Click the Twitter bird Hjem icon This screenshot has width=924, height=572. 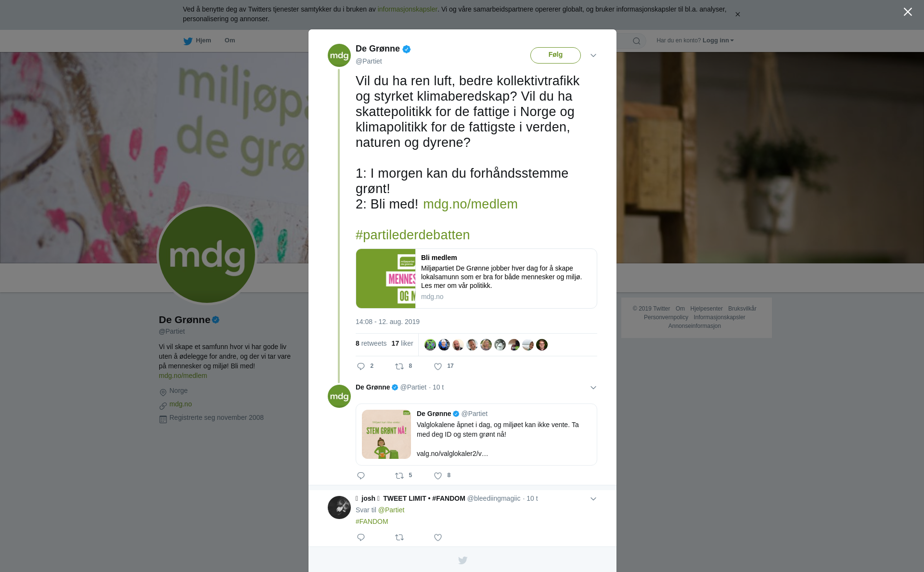tap(188, 41)
